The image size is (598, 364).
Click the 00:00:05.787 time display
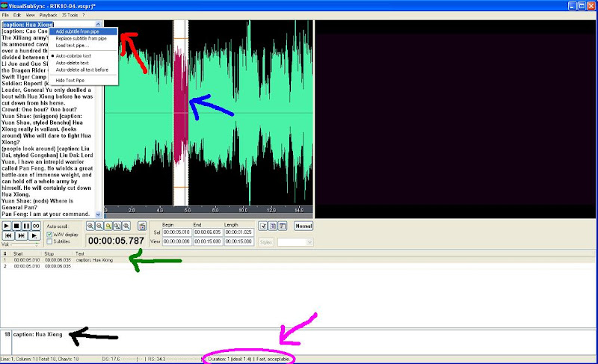116,241
